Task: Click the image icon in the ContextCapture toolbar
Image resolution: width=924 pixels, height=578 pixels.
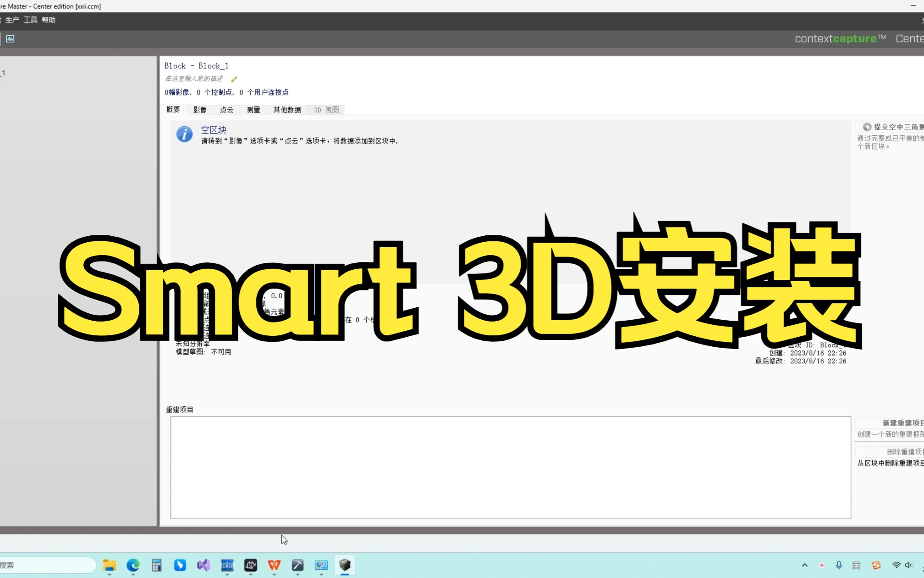Action: (x=10, y=39)
